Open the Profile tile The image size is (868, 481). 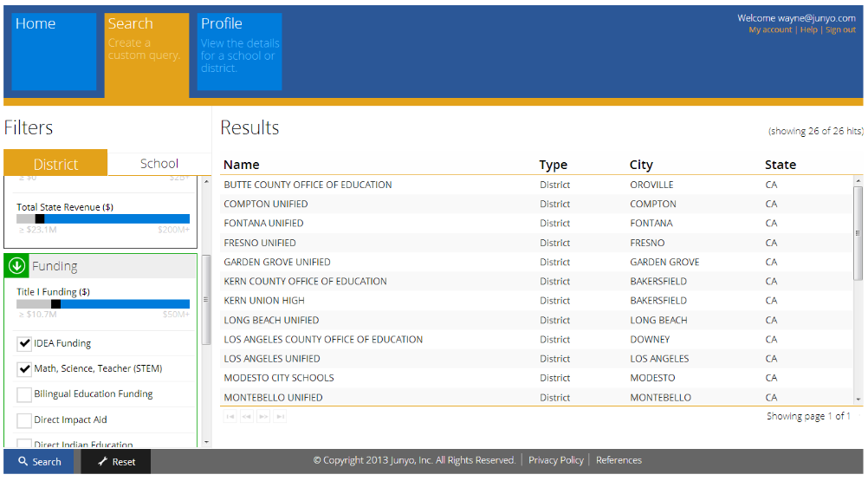[x=240, y=51]
